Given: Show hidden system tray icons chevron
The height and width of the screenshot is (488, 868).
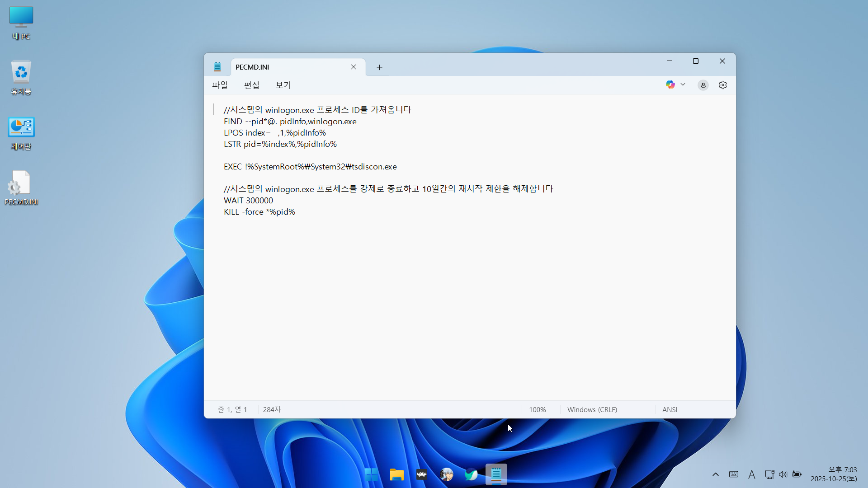Looking at the screenshot, I should [x=715, y=474].
